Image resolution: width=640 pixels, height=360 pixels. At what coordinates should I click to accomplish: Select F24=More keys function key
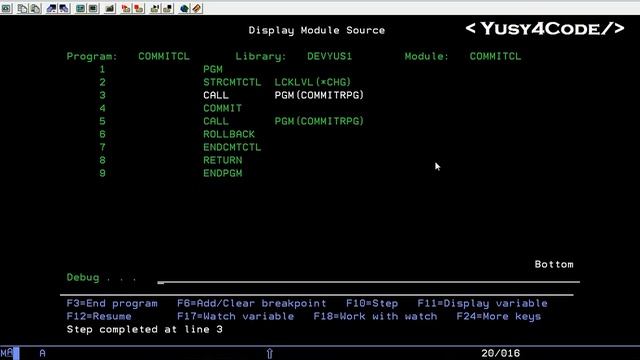(x=499, y=316)
